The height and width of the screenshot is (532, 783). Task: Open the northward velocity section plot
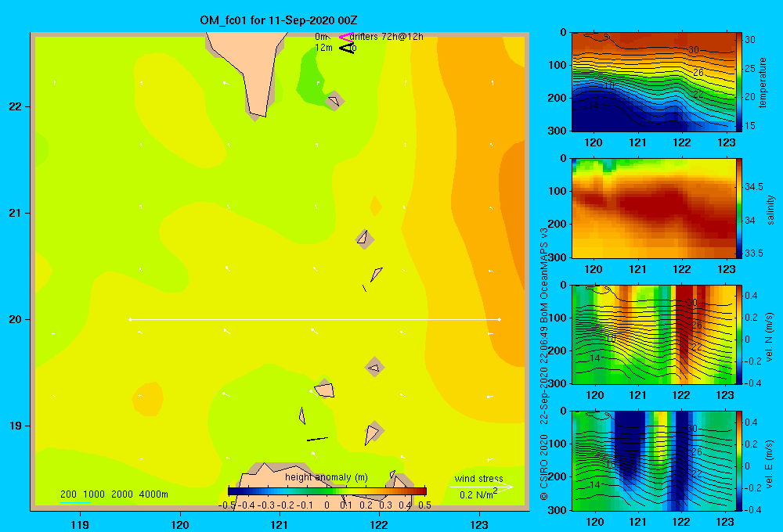pos(653,334)
